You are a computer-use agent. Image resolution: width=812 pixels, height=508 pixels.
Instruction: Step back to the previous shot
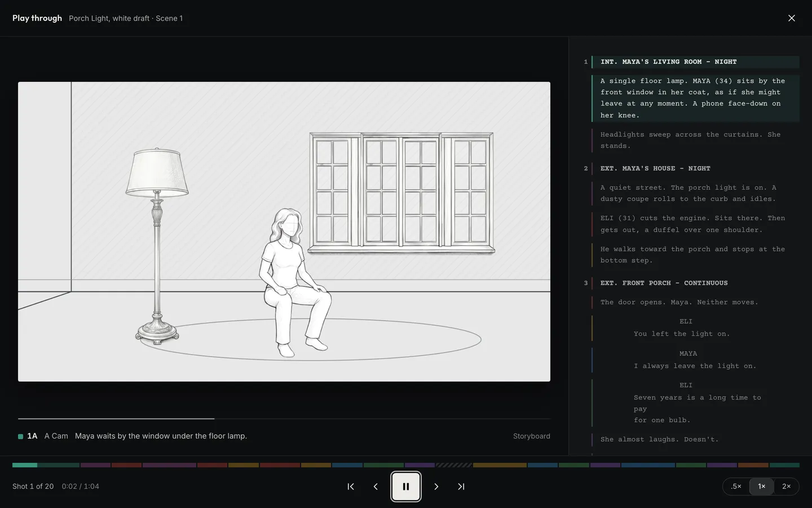pos(376,487)
